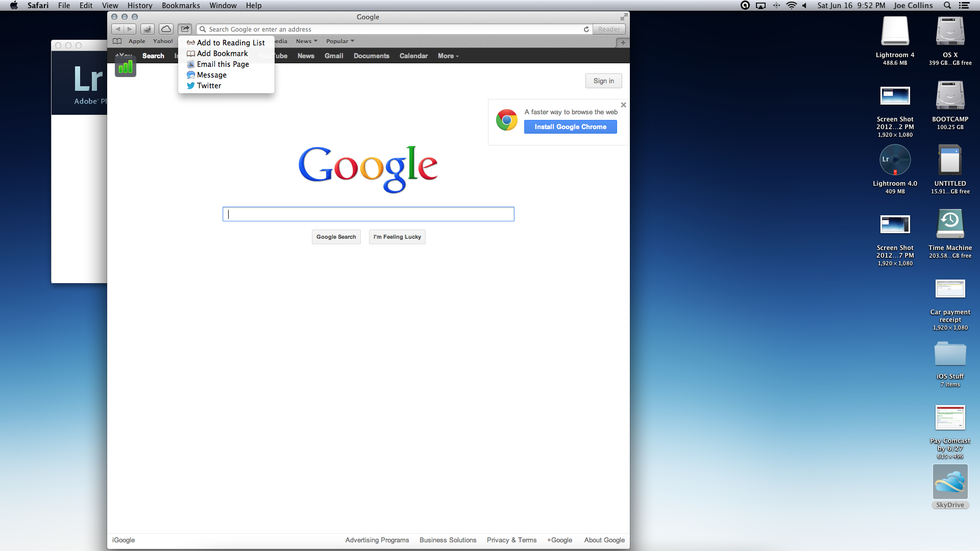Go back with the Safari back arrow
Screen dimensions: 980x551
pyautogui.click(x=117, y=29)
